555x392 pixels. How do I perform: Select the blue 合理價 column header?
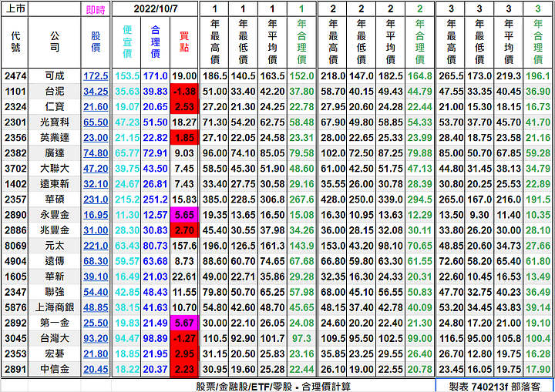tap(156, 42)
